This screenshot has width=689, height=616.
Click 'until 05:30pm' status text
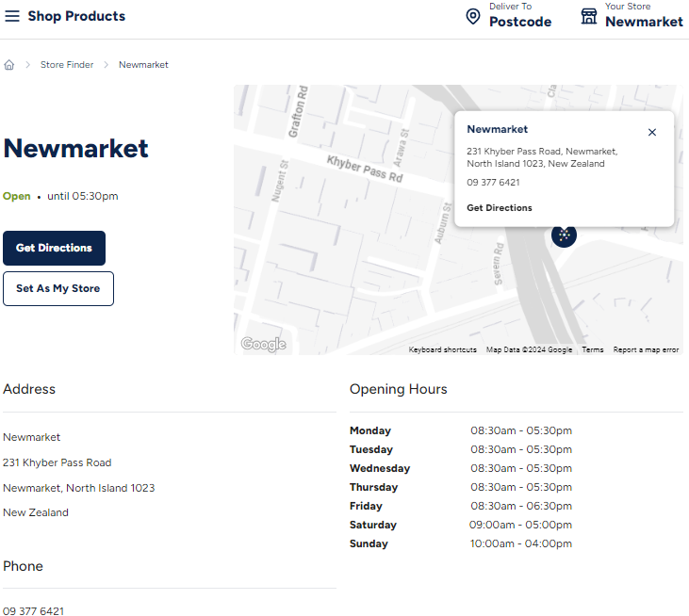(x=83, y=196)
